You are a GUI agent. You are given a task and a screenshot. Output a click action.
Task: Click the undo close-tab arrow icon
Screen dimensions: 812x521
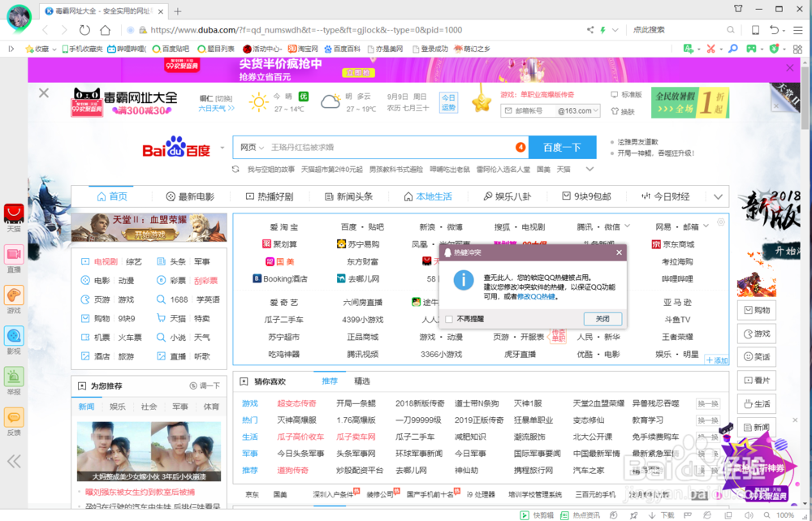pyautogui.click(x=774, y=30)
